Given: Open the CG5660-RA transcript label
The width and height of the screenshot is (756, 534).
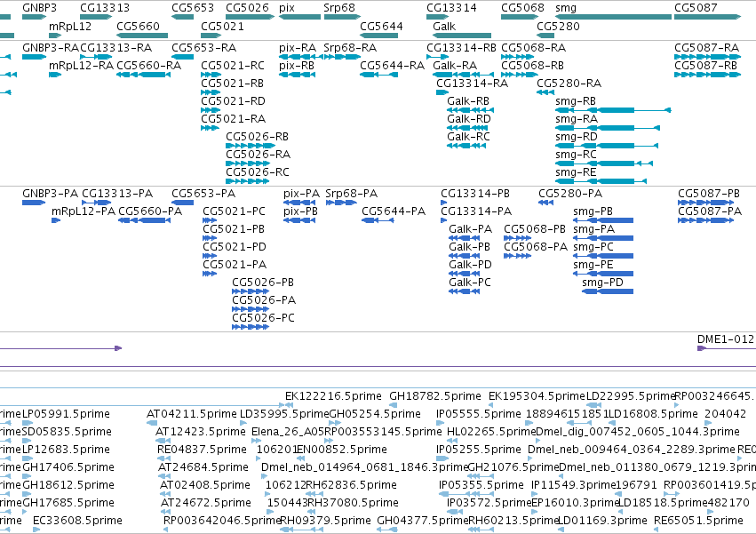Looking at the screenshot, I should tap(149, 66).
